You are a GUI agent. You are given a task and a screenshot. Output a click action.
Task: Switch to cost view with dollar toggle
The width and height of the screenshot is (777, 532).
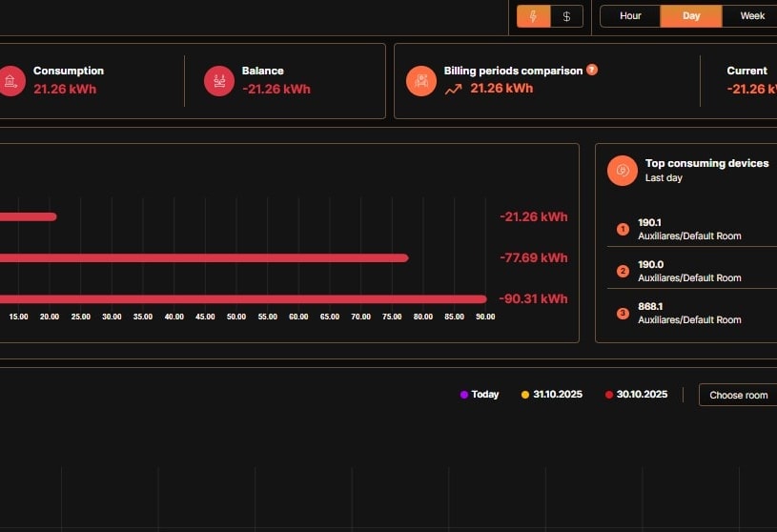pyautogui.click(x=566, y=16)
